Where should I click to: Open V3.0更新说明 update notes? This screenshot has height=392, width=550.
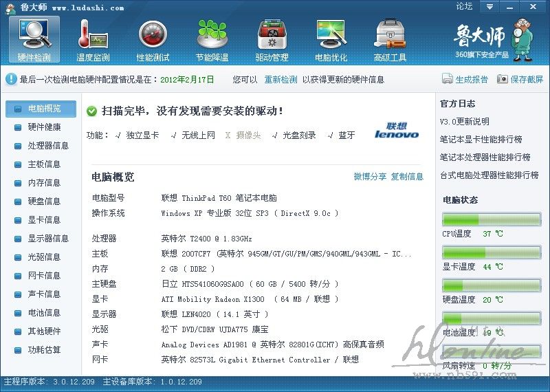pyautogui.click(x=465, y=122)
